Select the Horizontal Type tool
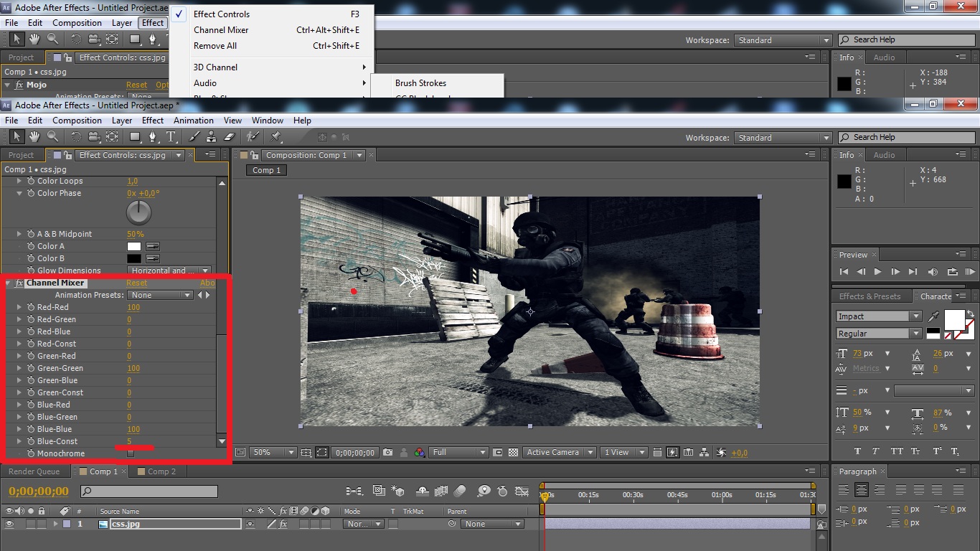980x551 pixels. click(x=171, y=137)
